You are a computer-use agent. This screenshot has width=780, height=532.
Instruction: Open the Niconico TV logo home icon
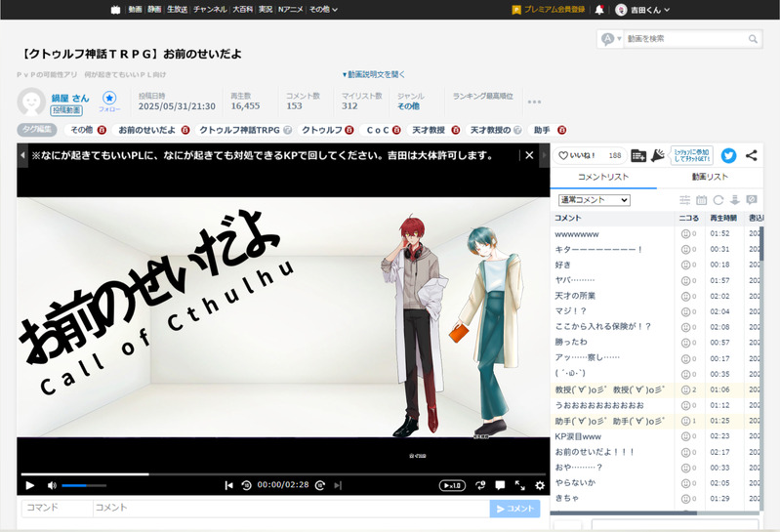(116, 10)
